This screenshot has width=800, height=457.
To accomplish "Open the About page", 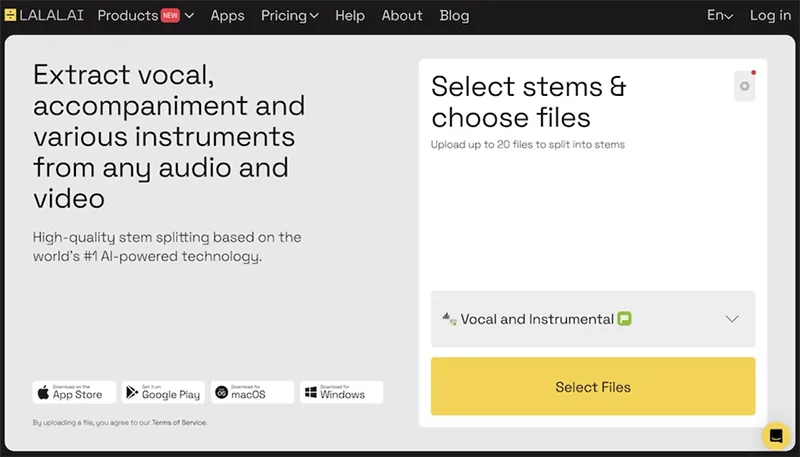I will [402, 15].
